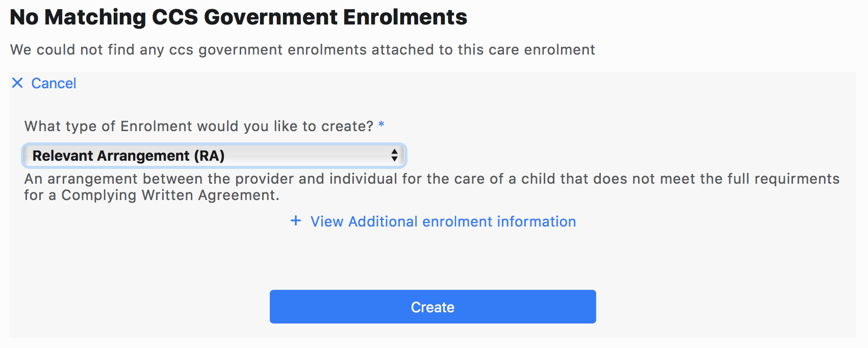Viewport: 868px width, 348px height.
Task: Click 'CCS' in the page heading
Action: pyautogui.click(x=175, y=17)
